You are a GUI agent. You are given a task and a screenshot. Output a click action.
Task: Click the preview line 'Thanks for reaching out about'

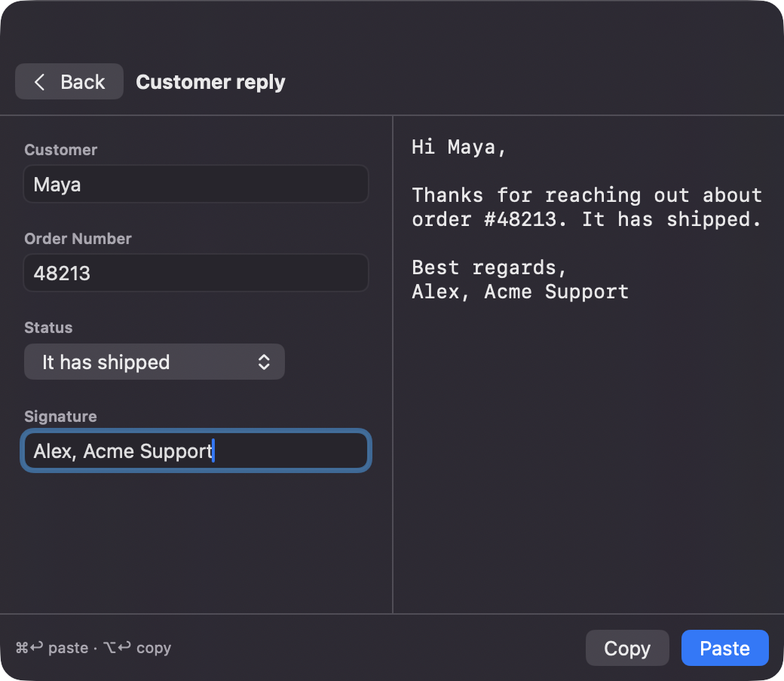[586, 195]
